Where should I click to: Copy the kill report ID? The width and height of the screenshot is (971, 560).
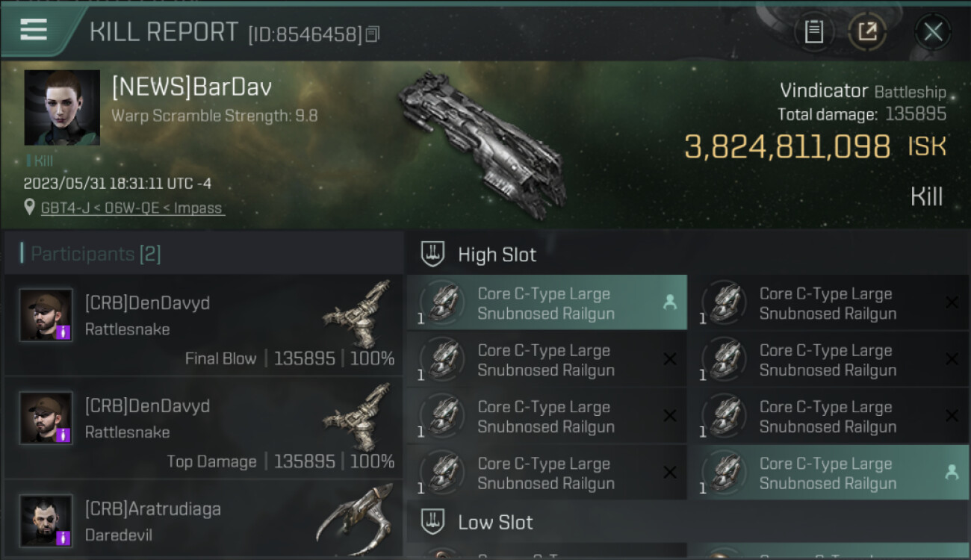coord(373,34)
